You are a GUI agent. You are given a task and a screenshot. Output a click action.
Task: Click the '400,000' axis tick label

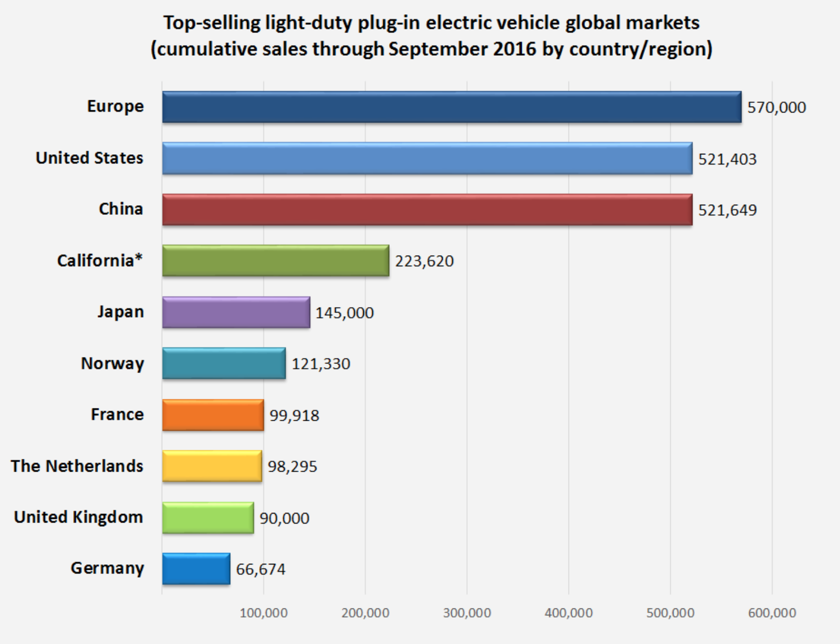pyautogui.click(x=568, y=613)
